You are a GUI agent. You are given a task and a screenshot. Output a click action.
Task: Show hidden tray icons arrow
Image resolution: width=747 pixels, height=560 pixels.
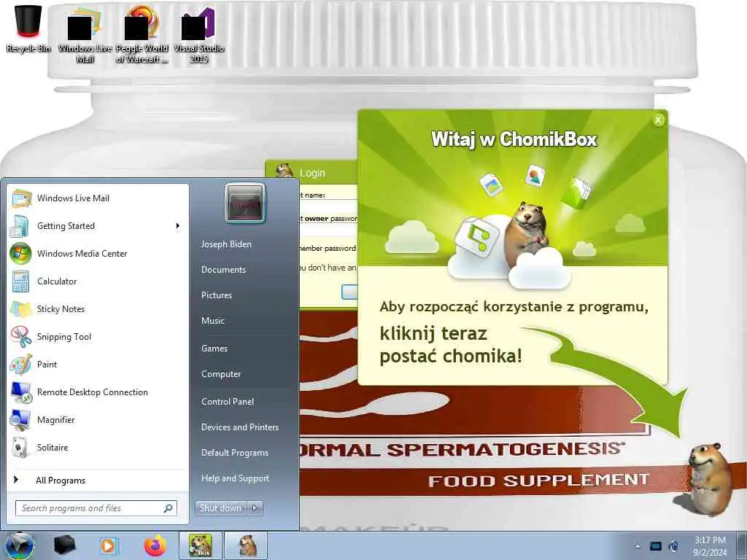[638, 546]
